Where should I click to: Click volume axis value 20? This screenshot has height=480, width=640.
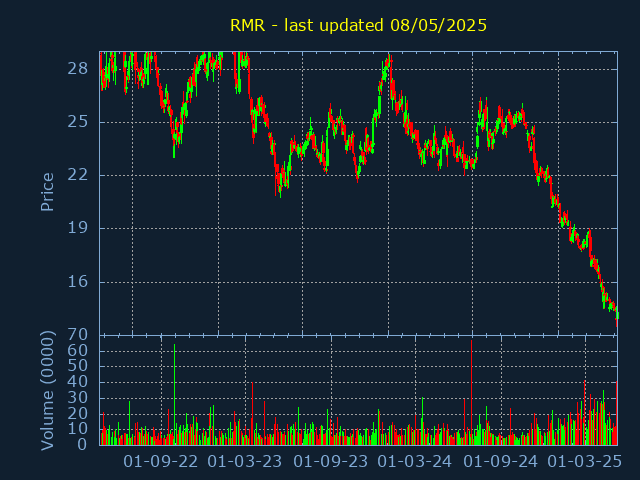point(78,413)
